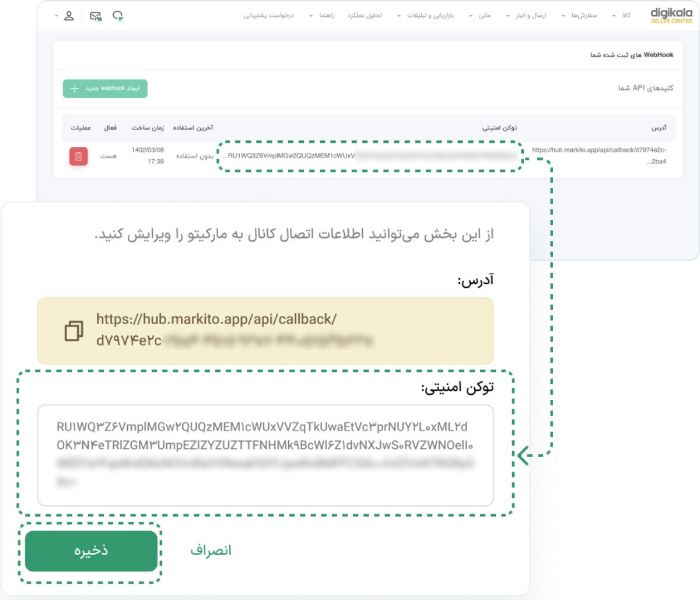Select the توکن امنیتی: label in dialog

[457, 387]
